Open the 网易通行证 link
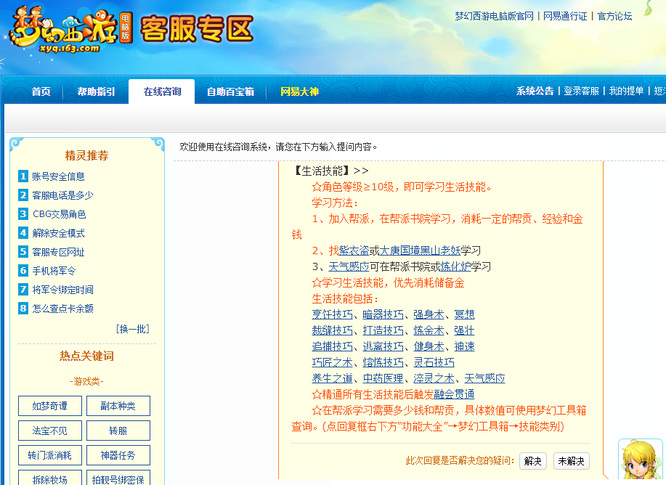This screenshot has height=485, width=666. click(x=565, y=16)
